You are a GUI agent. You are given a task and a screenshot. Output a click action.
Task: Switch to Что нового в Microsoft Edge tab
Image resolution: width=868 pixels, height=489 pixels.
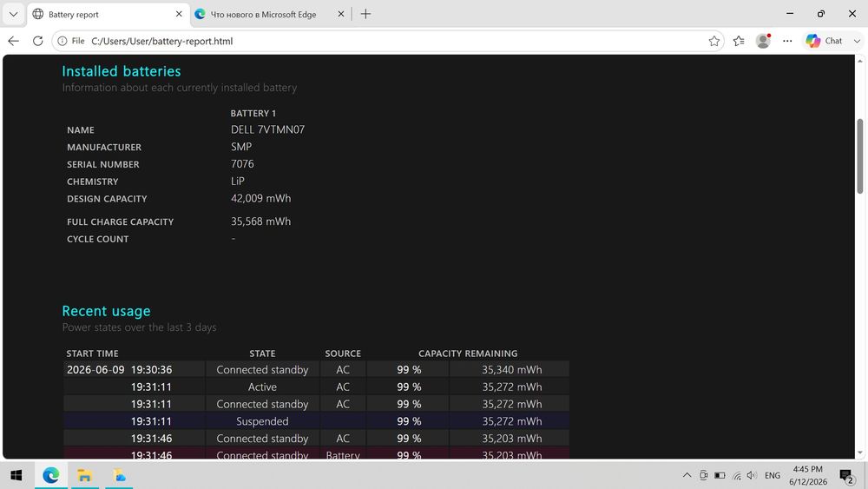[x=263, y=15]
